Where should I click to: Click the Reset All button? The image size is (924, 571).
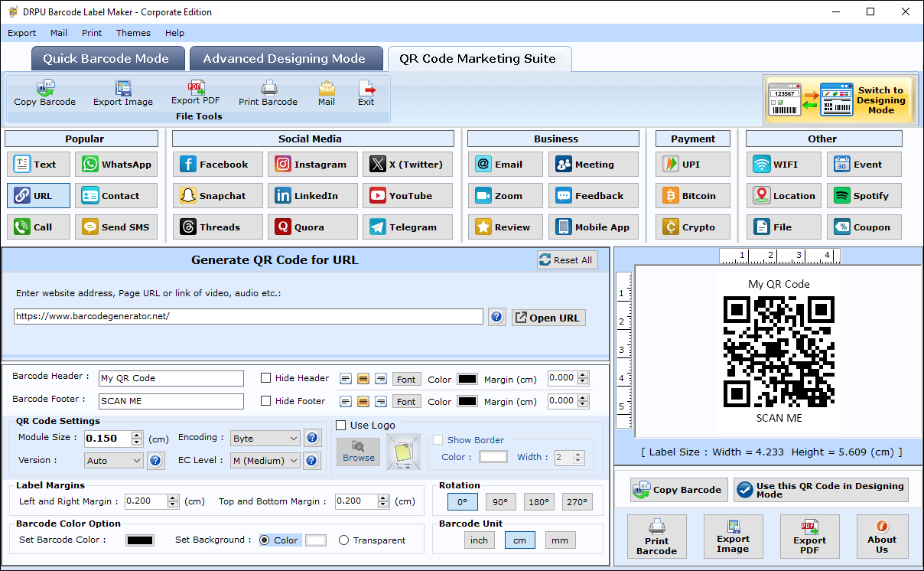[567, 260]
